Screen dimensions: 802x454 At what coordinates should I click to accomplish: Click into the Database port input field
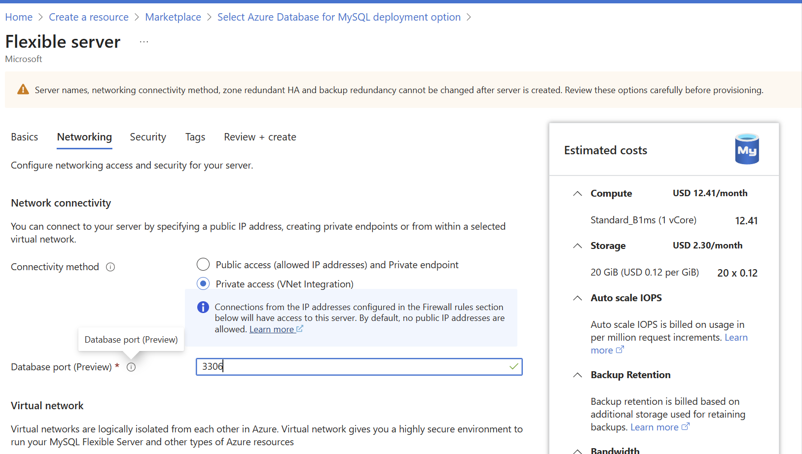click(x=359, y=367)
